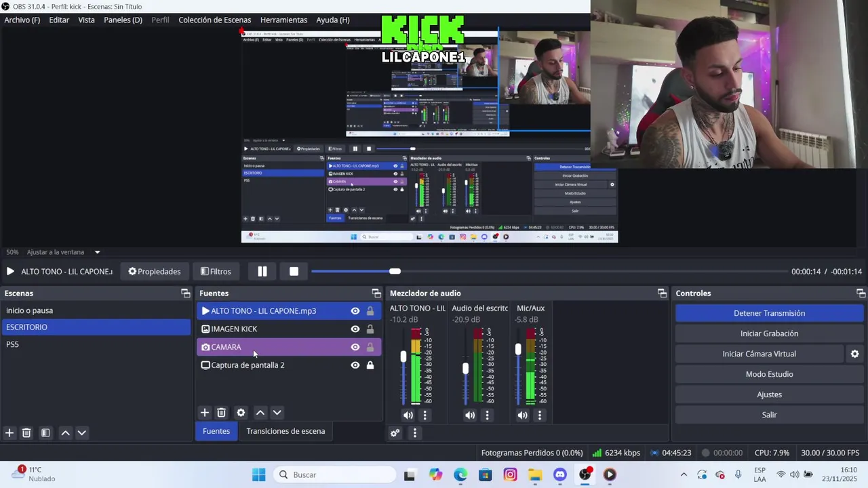868x488 pixels.
Task: Open Ajustes settings
Action: click(x=769, y=394)
